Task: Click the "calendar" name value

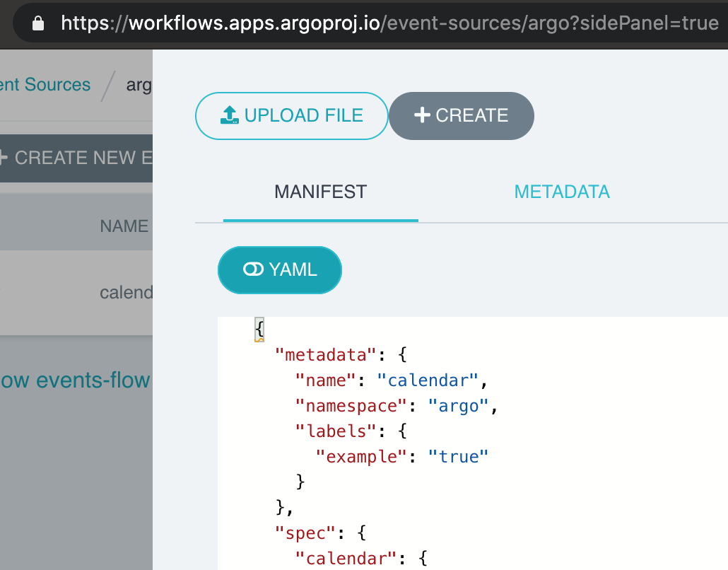Action: [x=428, y=380]
